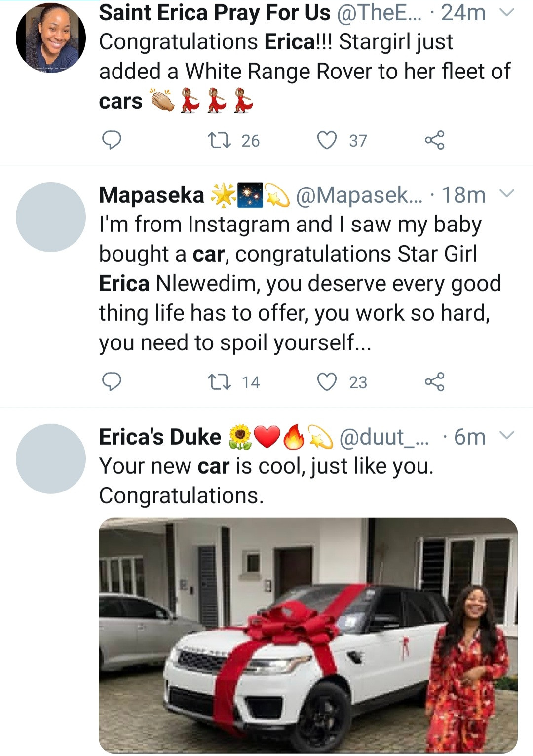The image size is (533, 756).
Task: Visit the Erica's Duke display name
Action: click(x=160, y=437)
